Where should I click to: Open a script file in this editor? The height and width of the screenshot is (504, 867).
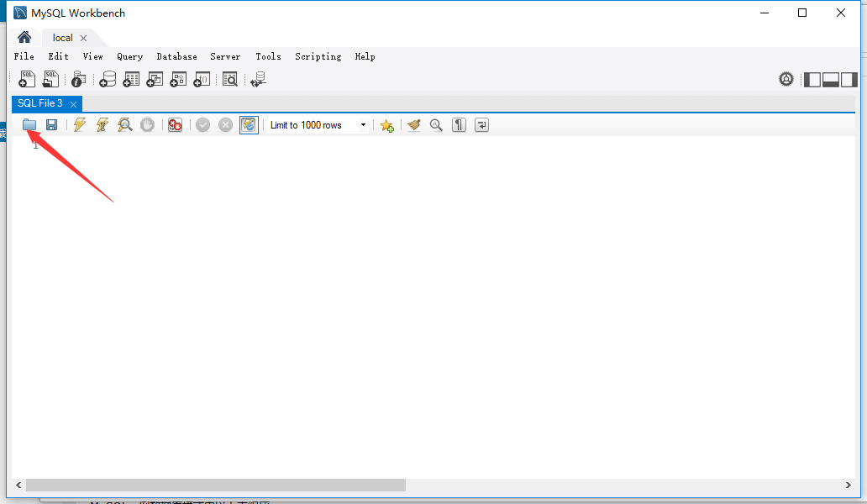(29, 125)
